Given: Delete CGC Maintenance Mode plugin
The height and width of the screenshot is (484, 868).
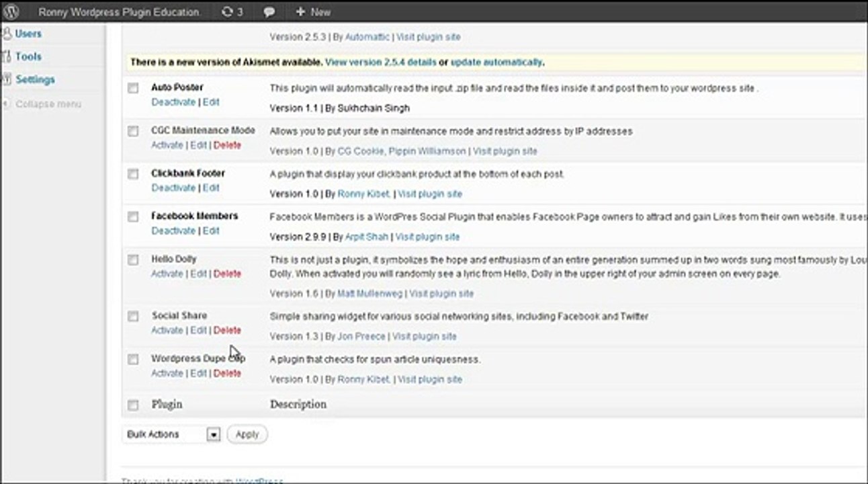Looking at the screenshot, I should click(x=227, y=145).
